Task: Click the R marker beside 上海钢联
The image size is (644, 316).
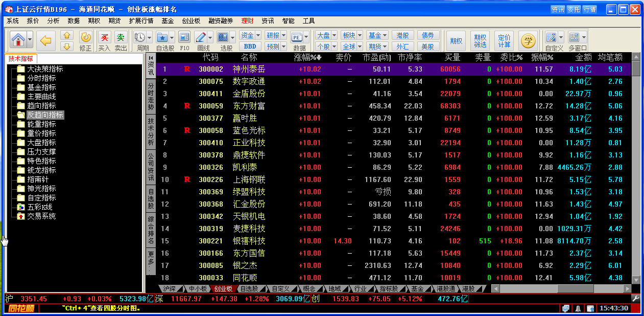Action: (x=187, y=179)
